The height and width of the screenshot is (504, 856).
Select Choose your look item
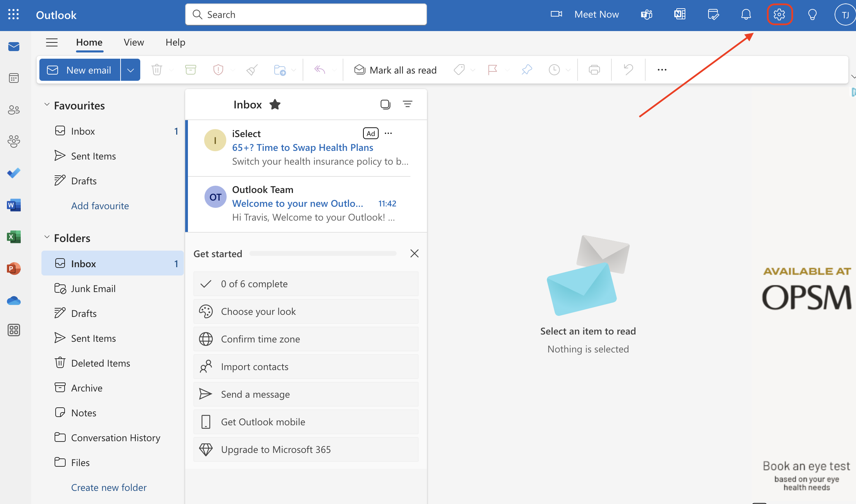306,311
